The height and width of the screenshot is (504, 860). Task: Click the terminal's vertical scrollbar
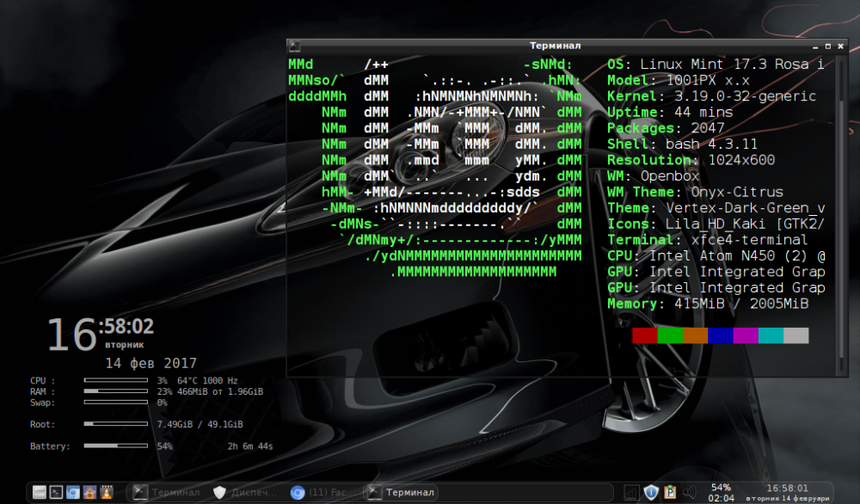pyautogui.click(x=841, y=214)
